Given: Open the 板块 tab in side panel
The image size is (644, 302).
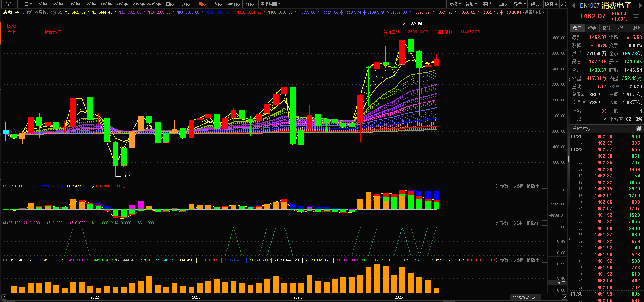Looking at the screenshot, I should click(x=636, y=28).
